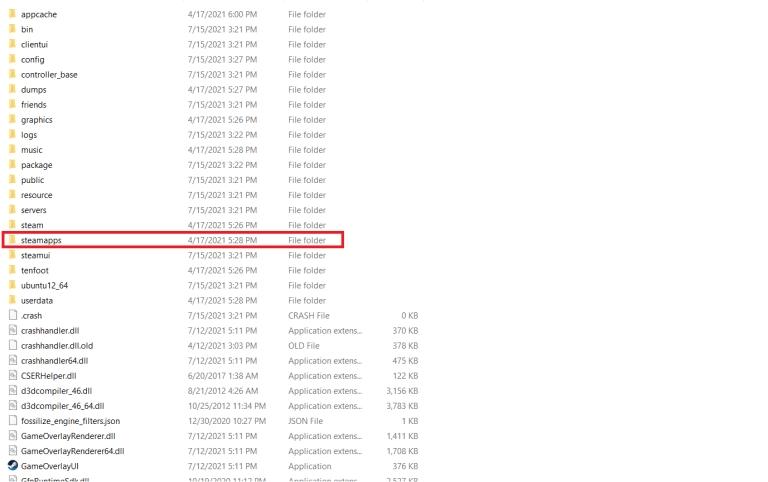This screenshot has width=768, height=482.
Task: Click the Steam icon beside GameOverlayUI
Action: tap(13, 466)
